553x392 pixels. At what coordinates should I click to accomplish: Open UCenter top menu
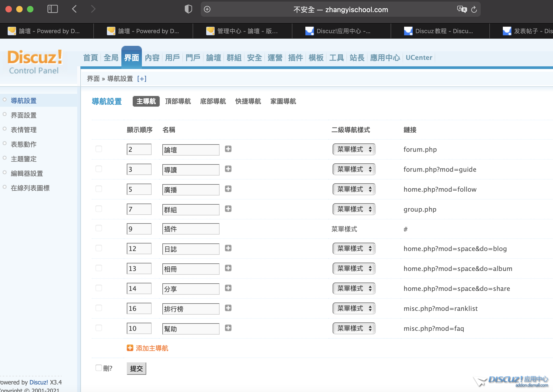coord(419,58)
